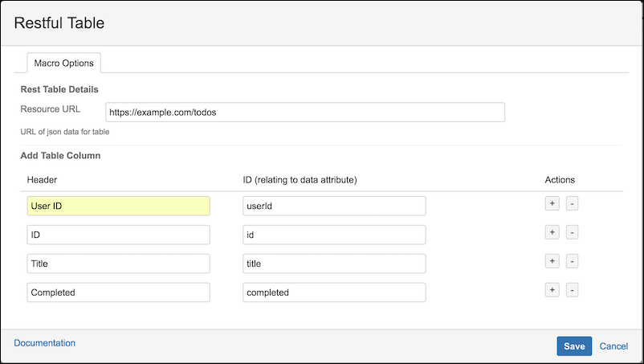
Task: Edit the Title header field
Action: point(118,264)
